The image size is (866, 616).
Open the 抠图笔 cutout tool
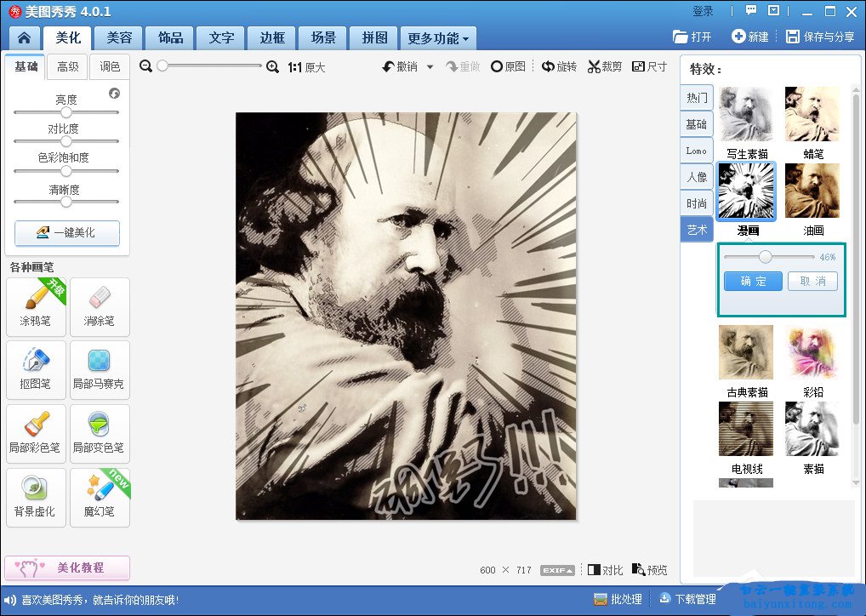36,369
